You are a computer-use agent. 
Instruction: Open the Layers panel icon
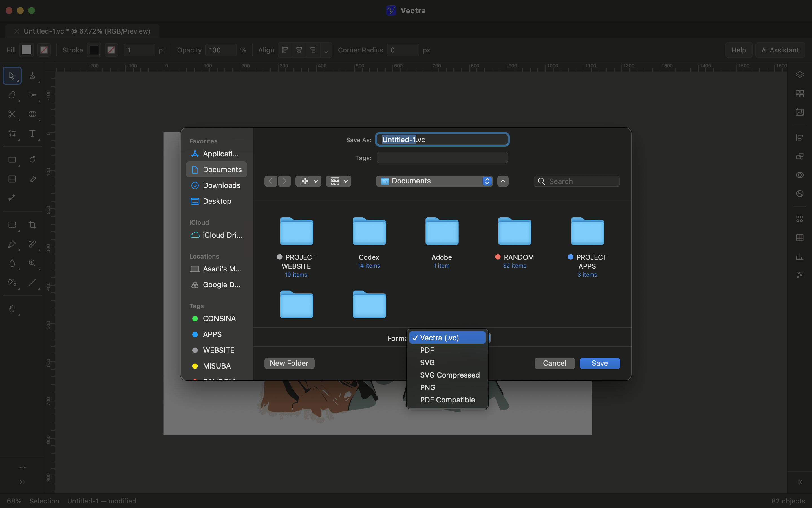click(800, 75)
